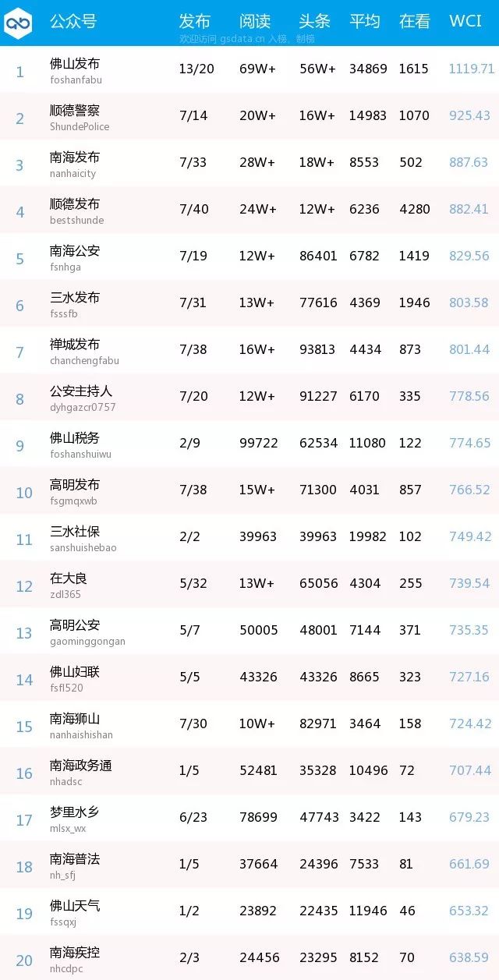Open the 顺德警察 account row
The image size is (499, 980).
[249, 117]
